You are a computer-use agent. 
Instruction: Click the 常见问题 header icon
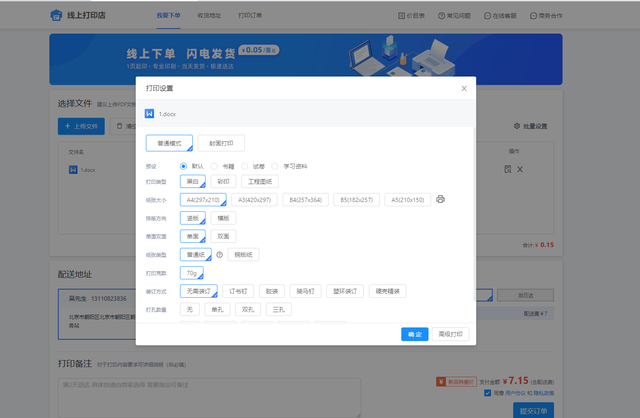click(x=444, y=17)
